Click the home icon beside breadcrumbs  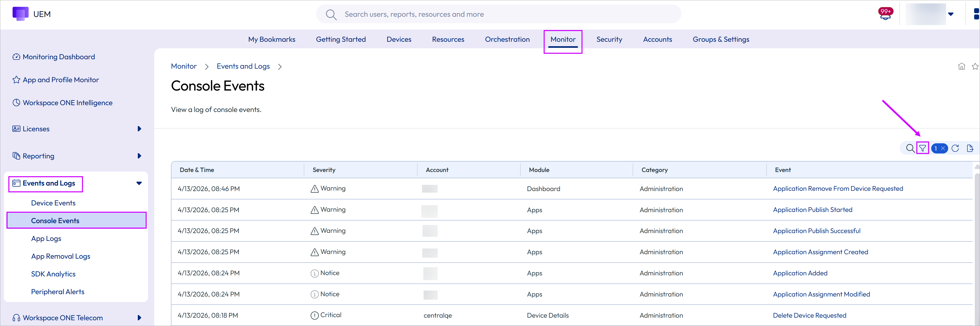(961, 67)
